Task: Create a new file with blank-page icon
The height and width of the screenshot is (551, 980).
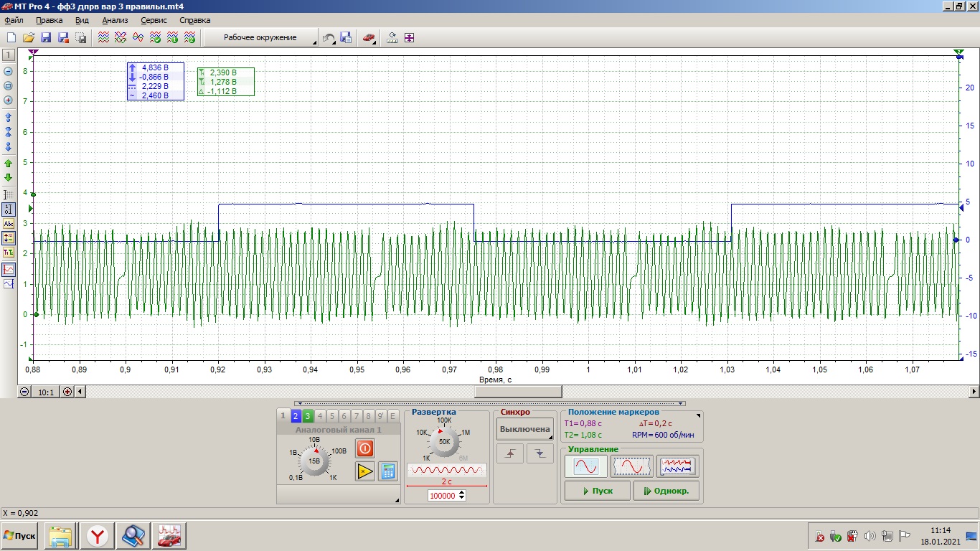Action: [x=11, y=37]
